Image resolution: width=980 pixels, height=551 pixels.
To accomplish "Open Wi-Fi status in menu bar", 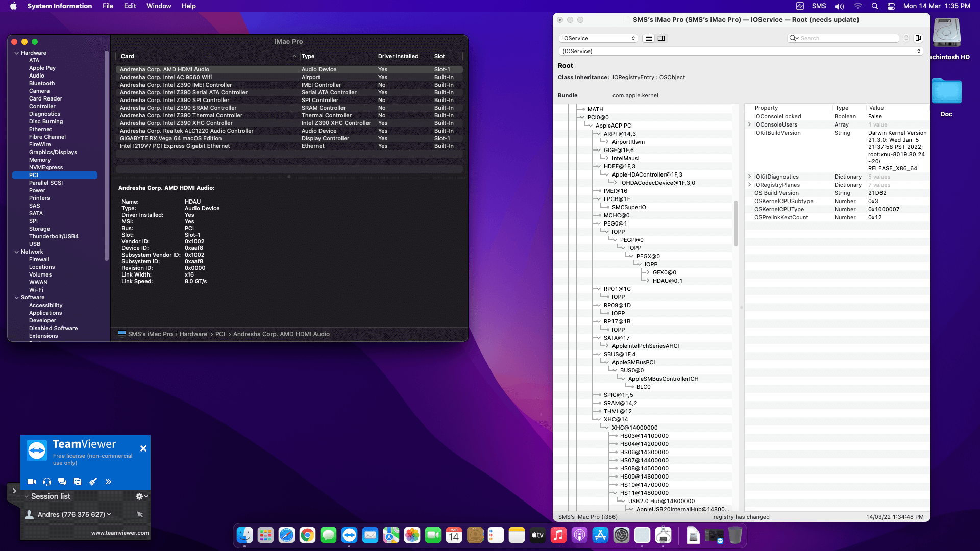I will (858, 6).
